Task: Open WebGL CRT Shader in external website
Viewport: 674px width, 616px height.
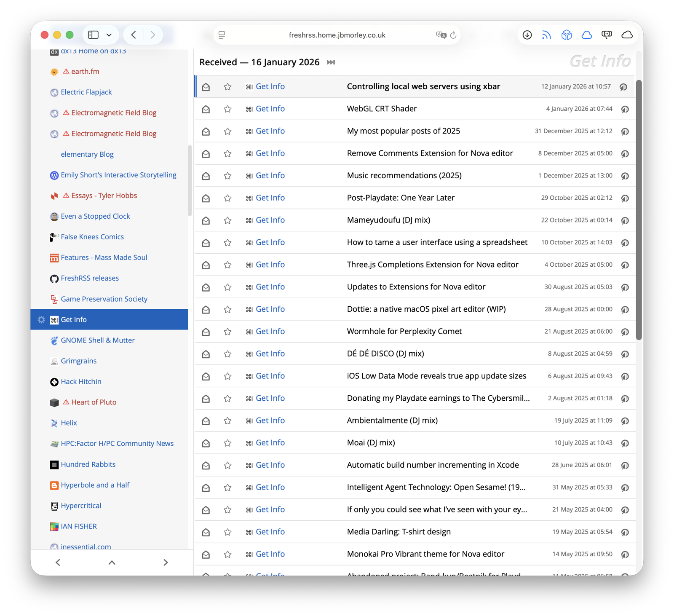Action: coord(625,109)
